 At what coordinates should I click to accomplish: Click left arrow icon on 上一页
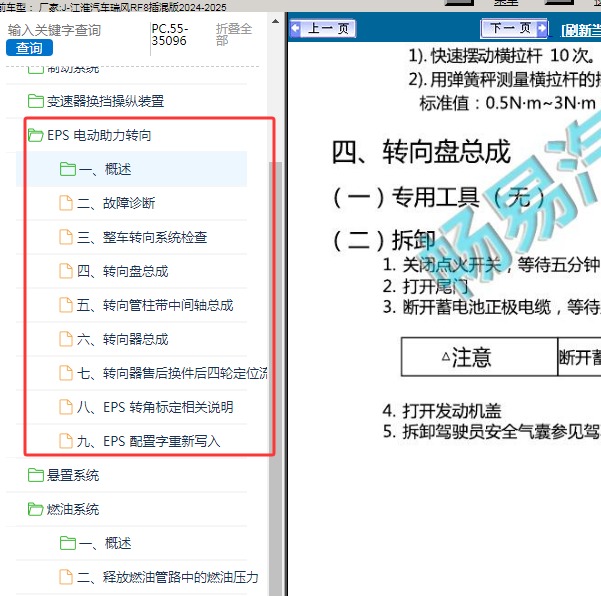(x=296, y=28)
